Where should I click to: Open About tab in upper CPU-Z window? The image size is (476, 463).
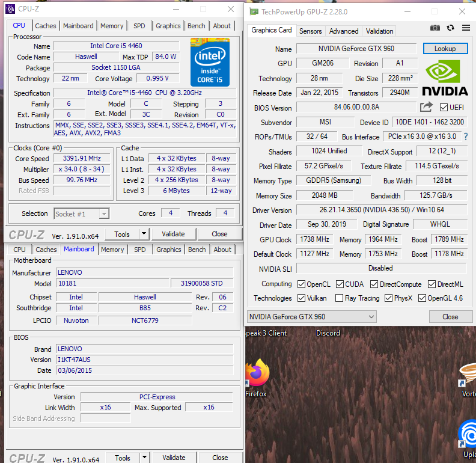(x=222, y=26)
